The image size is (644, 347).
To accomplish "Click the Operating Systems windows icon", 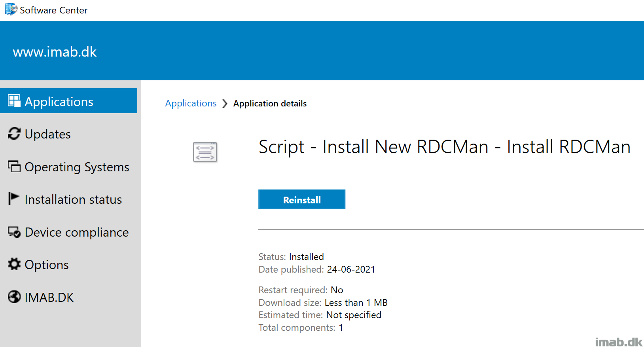I will (x=14, y=166).
